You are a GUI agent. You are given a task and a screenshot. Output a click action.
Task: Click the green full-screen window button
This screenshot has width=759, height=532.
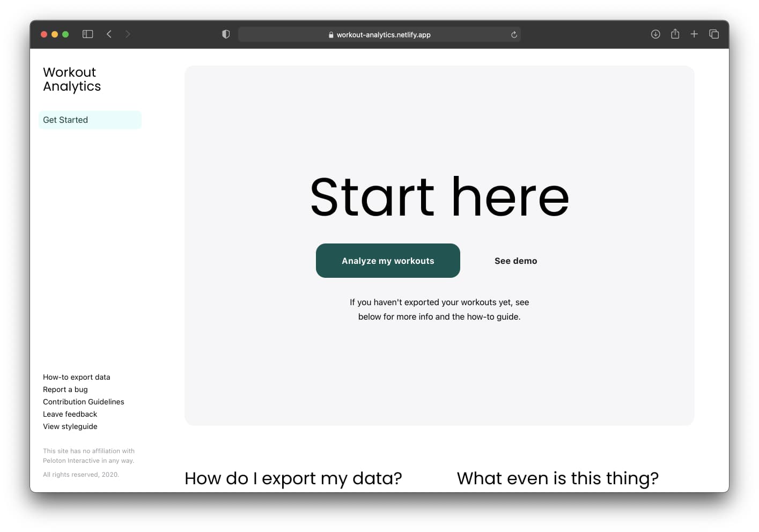65,34
